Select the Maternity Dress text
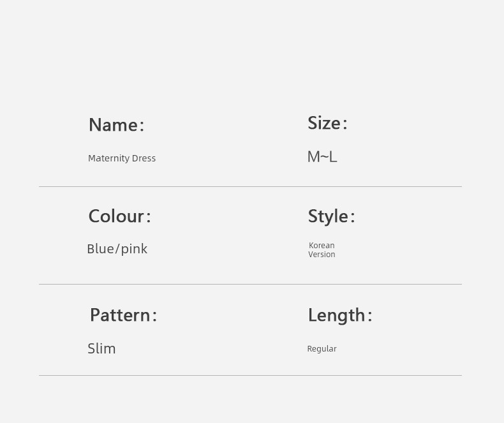 pyautogui.click(x=122, y=158)
